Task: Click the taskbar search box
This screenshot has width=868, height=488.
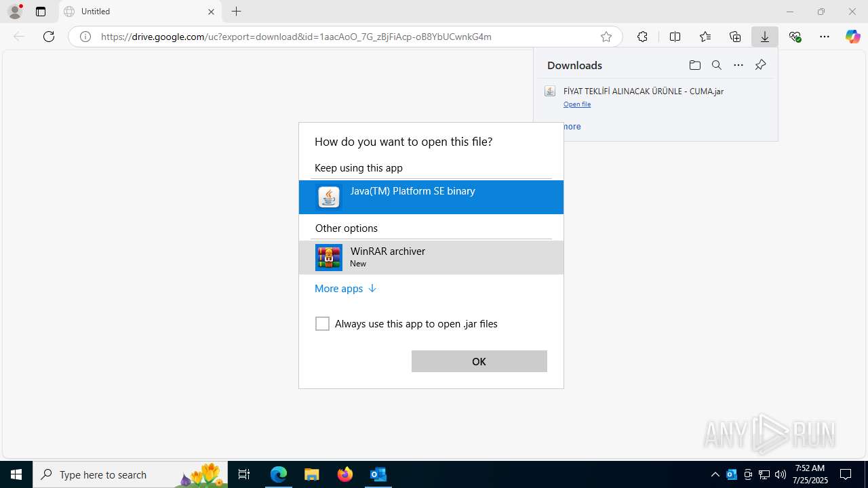Action: [x=130, y=474]
